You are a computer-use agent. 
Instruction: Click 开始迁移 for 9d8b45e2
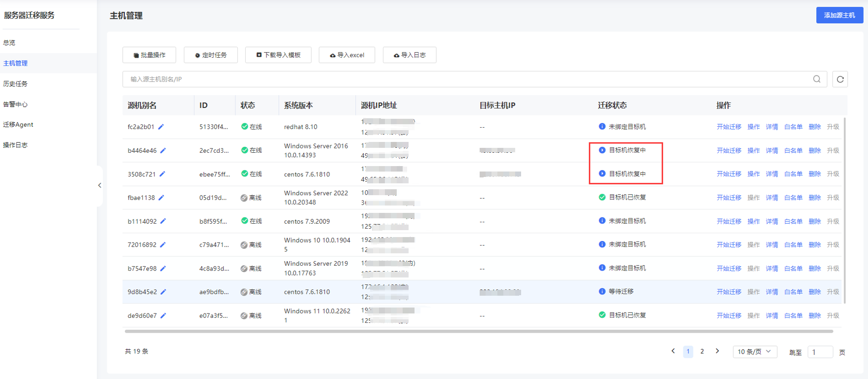[x=729, y=292]
